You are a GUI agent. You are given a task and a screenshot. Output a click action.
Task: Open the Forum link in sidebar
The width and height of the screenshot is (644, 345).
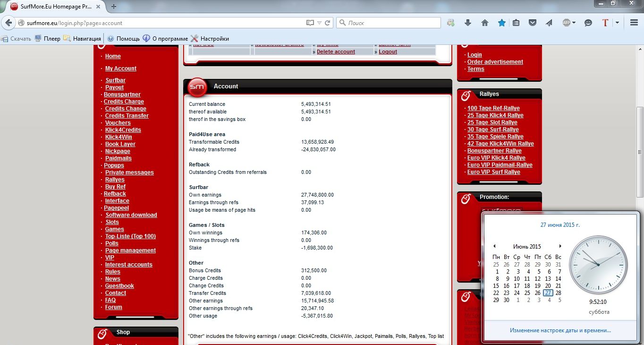113,307
